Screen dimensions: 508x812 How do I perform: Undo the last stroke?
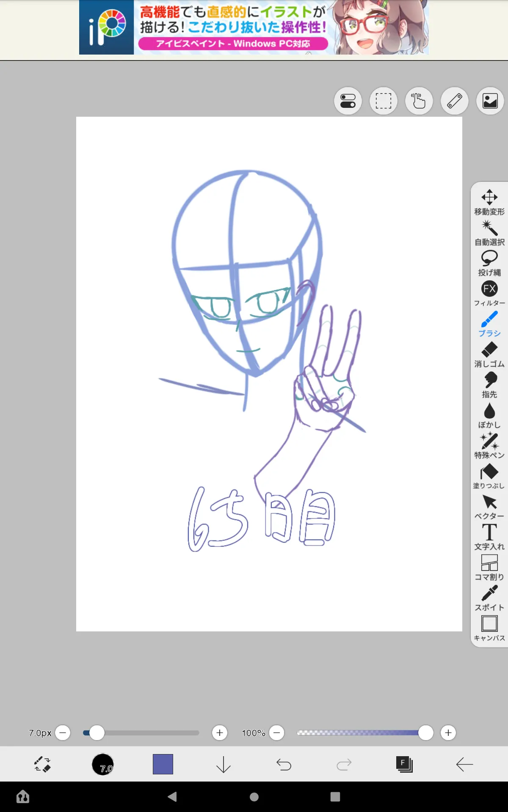[284, 764]
